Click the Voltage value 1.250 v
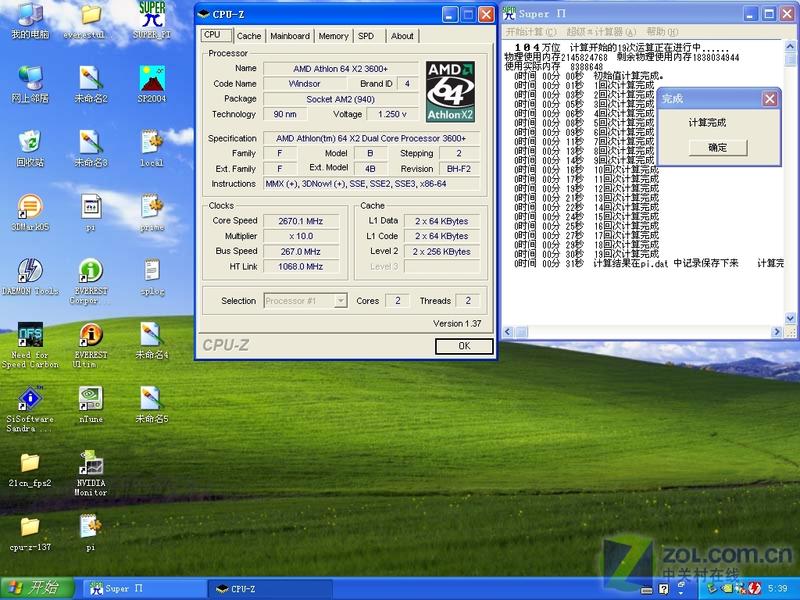 392,114
